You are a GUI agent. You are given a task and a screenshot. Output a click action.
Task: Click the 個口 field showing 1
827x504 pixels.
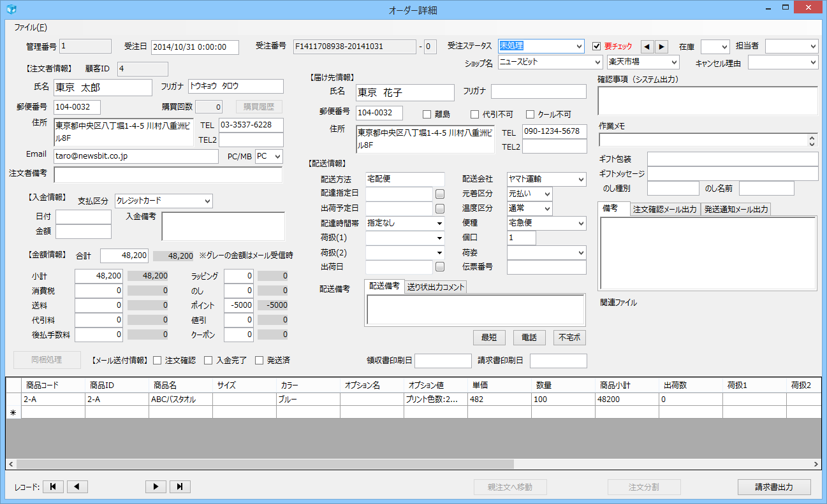coord(522,238)
